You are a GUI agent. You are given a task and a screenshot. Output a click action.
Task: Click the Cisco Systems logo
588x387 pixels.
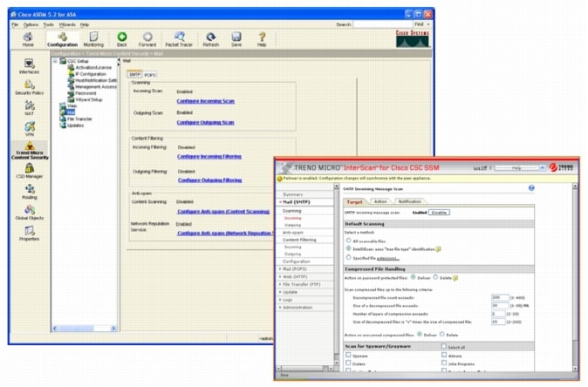coord(413,38)
